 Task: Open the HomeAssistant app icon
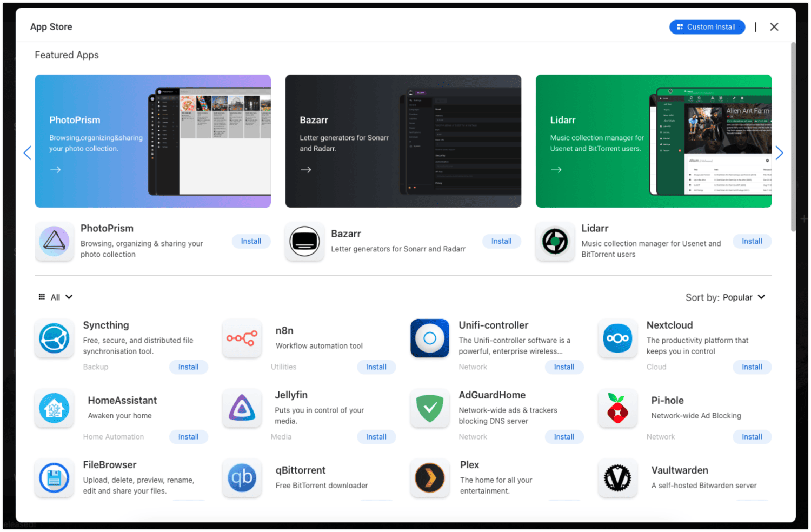click(54, 408)
